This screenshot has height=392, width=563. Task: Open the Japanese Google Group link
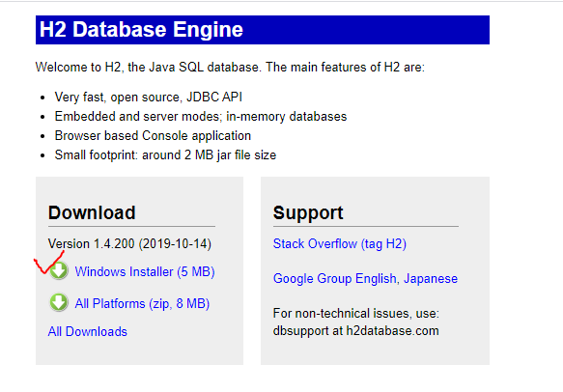click(x=431, y=279)
